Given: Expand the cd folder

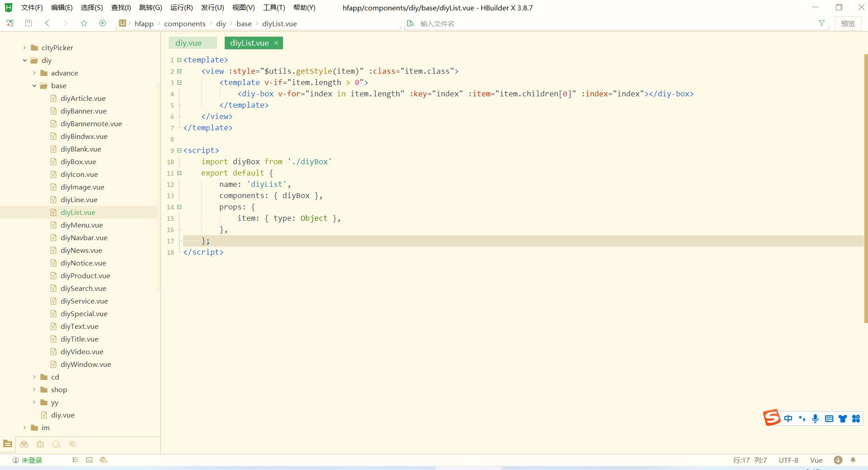Looking at the screenshot, I should (34, 377).
